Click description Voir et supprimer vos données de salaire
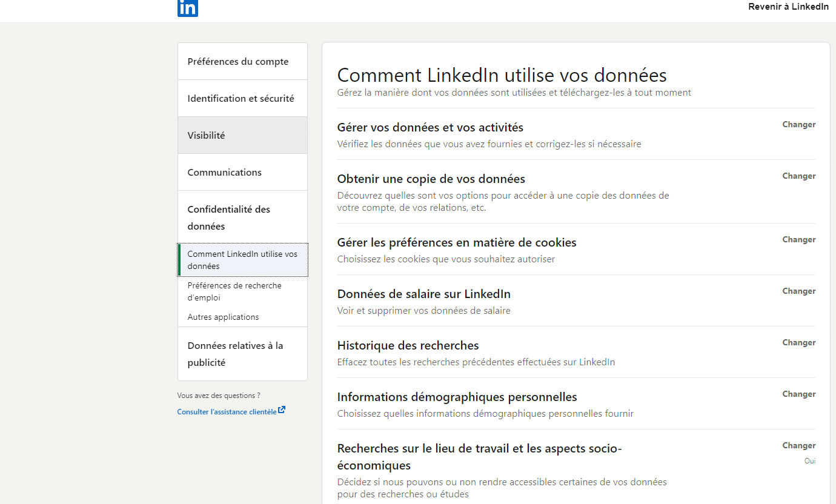 point(424,311)
